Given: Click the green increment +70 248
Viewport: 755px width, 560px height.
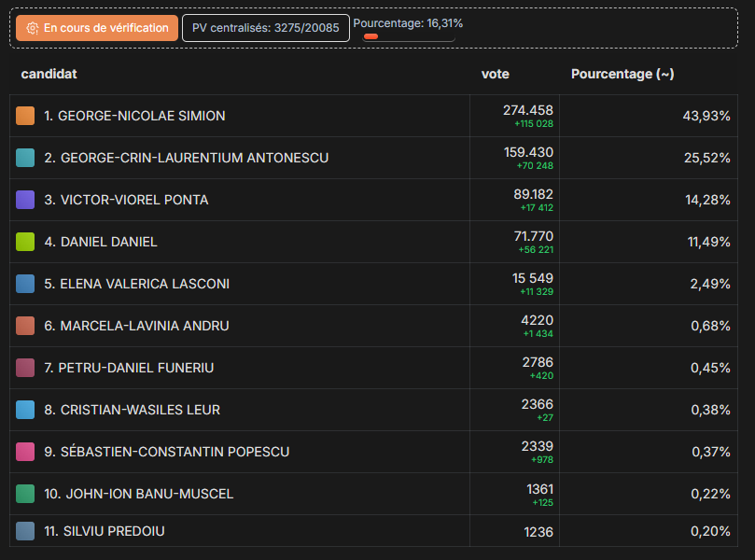Looking at the screenshot, I should tap(535, 165).
